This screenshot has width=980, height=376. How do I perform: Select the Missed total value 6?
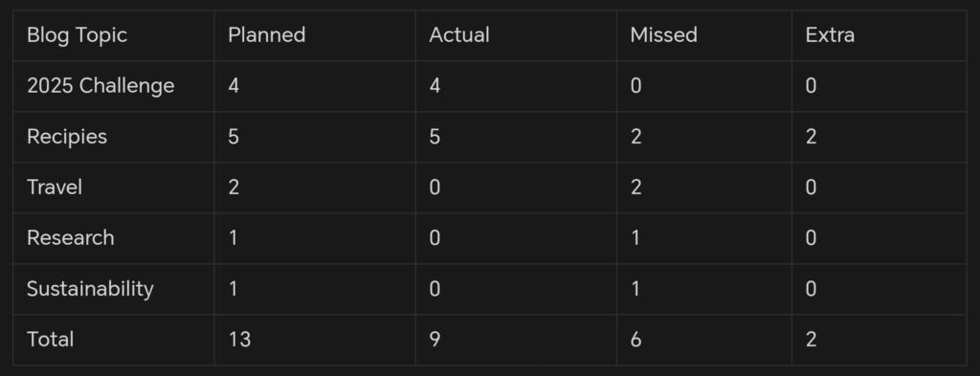[x=635, y=340]
